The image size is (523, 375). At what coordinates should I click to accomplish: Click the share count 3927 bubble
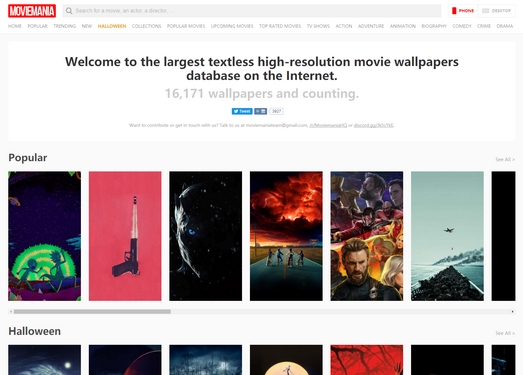point(276,111)
